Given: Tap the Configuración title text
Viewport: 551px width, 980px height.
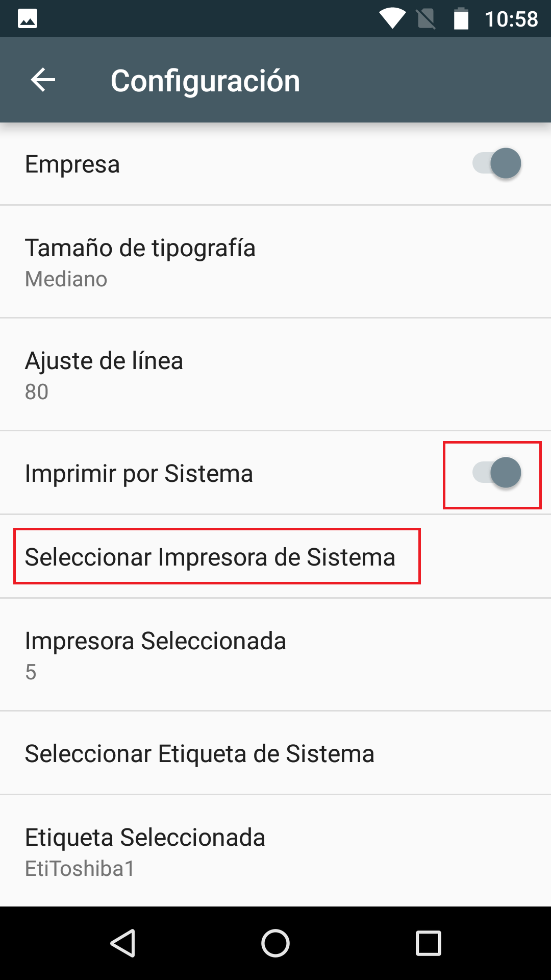Looking at the screenshot, I should (205, 81).
